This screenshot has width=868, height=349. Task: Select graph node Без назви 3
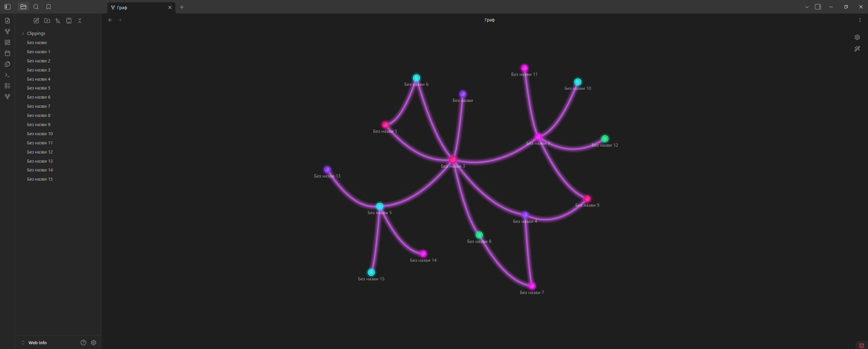pos(453,159)
